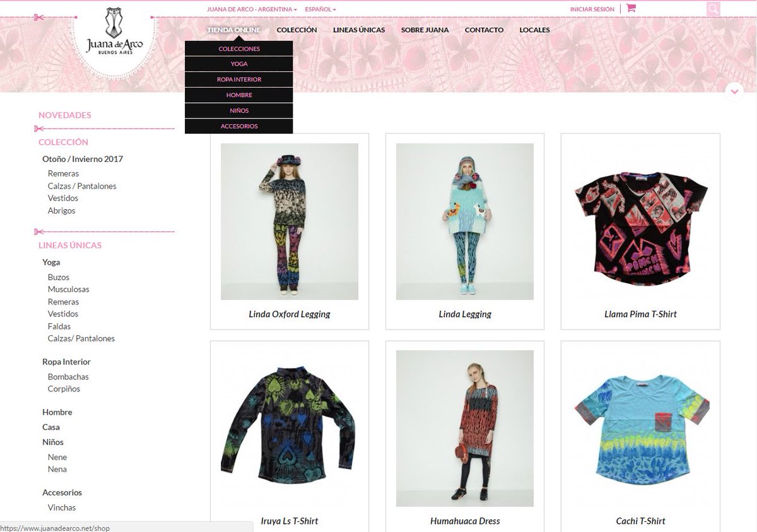Image resolution: width=757 pixels, height=532 pixels.
Task: Select YOGA from the open menu
Action: click(239, 63)
